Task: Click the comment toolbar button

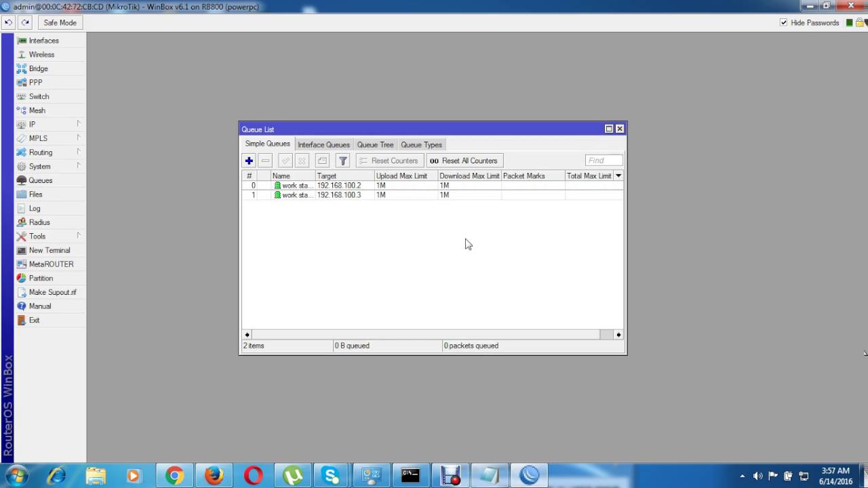Action: [323, 161]
